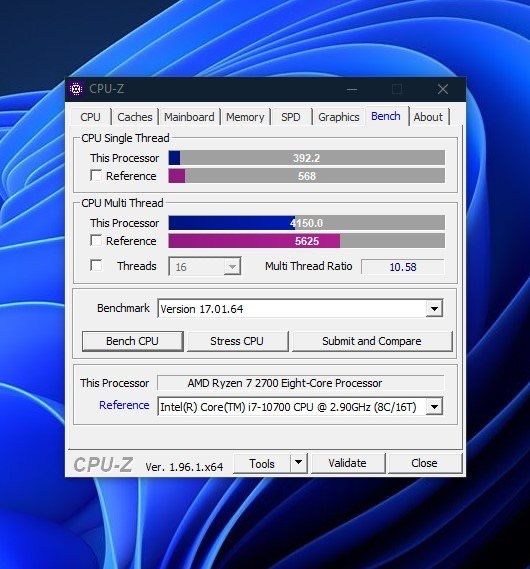Tick the Threads checkbox
530x569 pixels.
pyautogui.click(x=96, y=265)
